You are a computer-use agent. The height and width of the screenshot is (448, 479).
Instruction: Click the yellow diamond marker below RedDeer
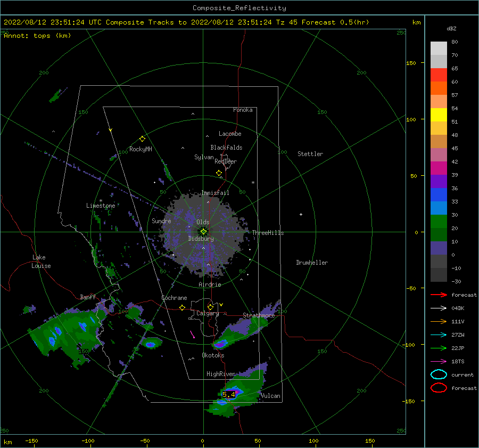click(219, 173)
